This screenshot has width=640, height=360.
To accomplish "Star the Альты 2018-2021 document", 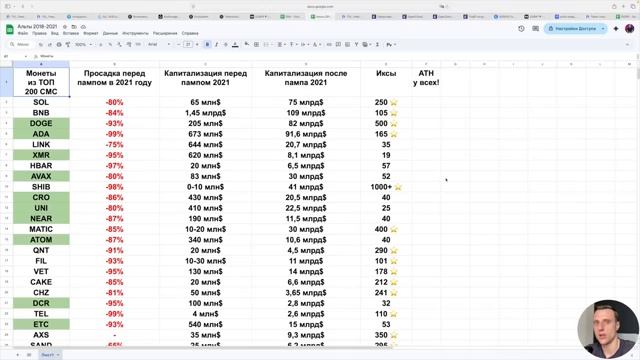I will [65, 27].
